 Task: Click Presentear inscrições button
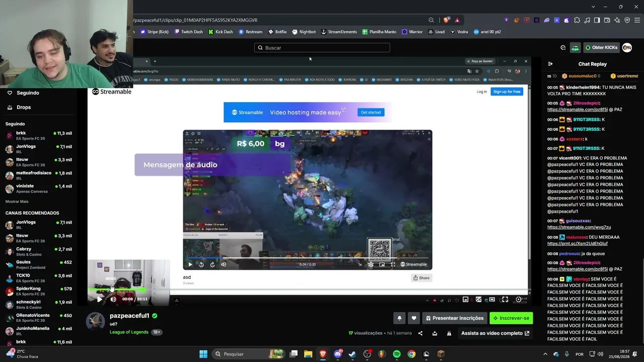(454, 318)
